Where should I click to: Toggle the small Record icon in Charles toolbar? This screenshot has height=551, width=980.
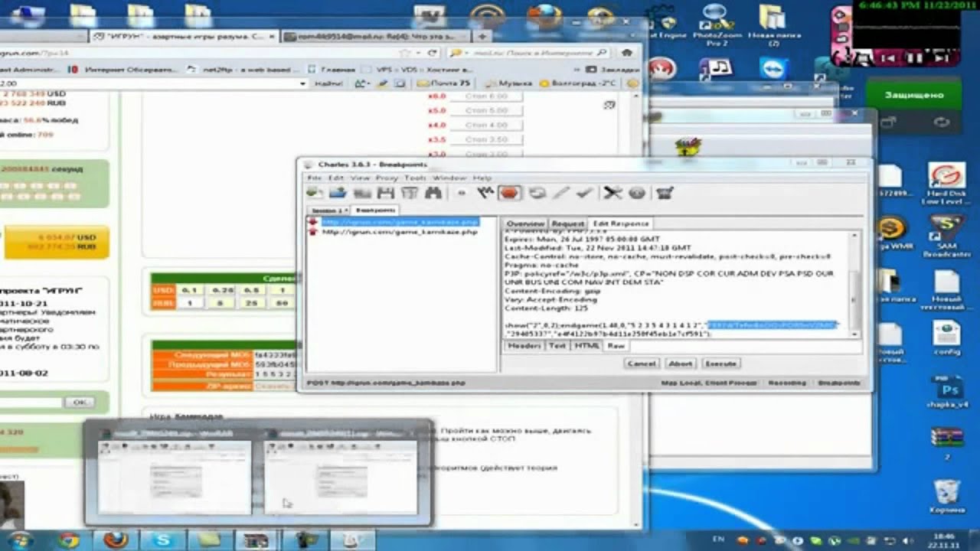[461, 194]
